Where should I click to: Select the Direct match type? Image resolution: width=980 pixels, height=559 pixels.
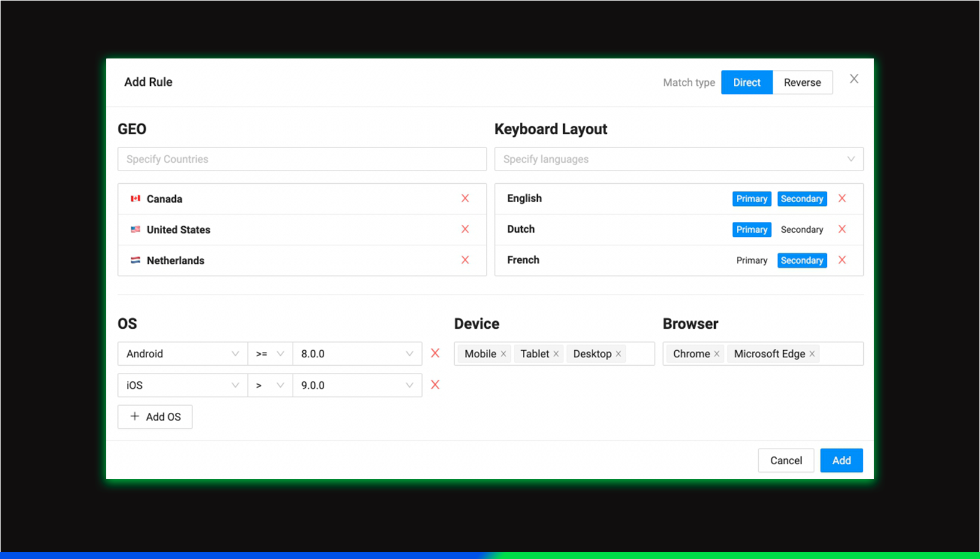[x=747, y=82]
